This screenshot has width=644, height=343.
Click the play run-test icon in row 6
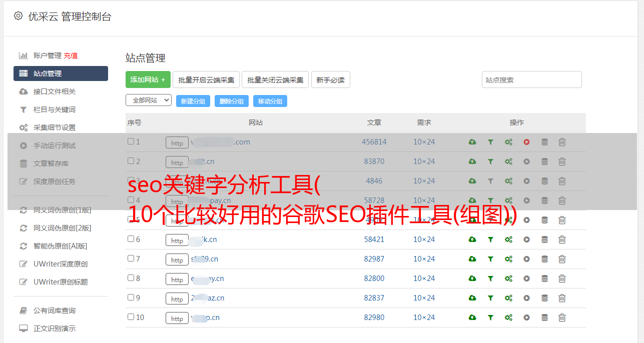[526, 239]
